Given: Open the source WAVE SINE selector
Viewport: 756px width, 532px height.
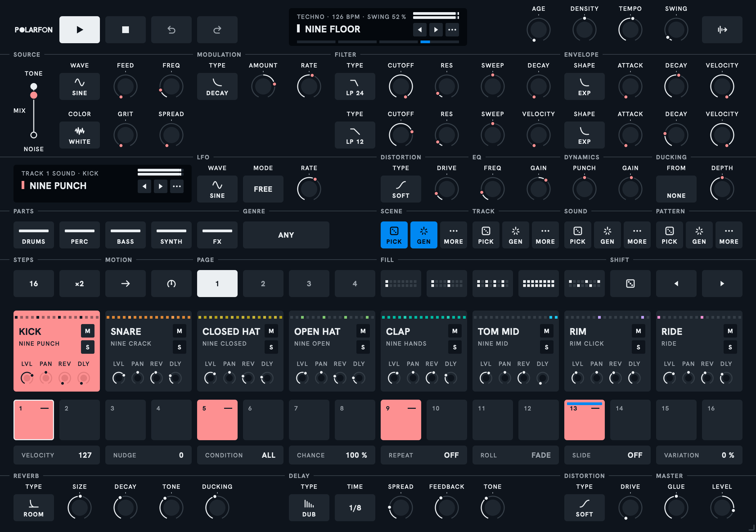Looking at the screenshot, I should [80, 86].
